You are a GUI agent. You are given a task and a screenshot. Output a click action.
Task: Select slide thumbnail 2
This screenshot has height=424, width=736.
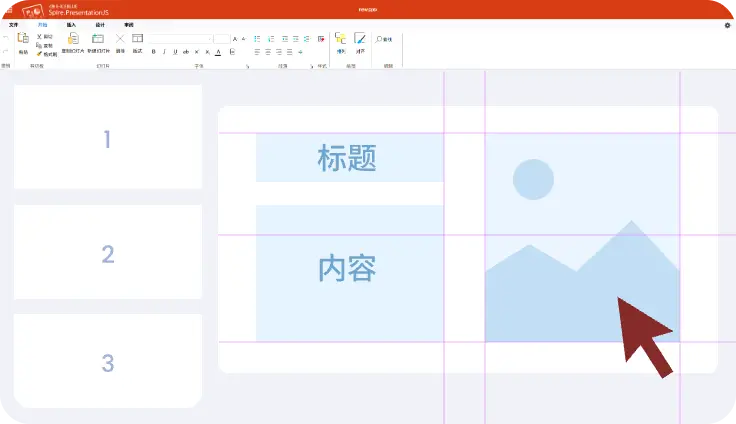pyautogui.click(x=108, y=252)
